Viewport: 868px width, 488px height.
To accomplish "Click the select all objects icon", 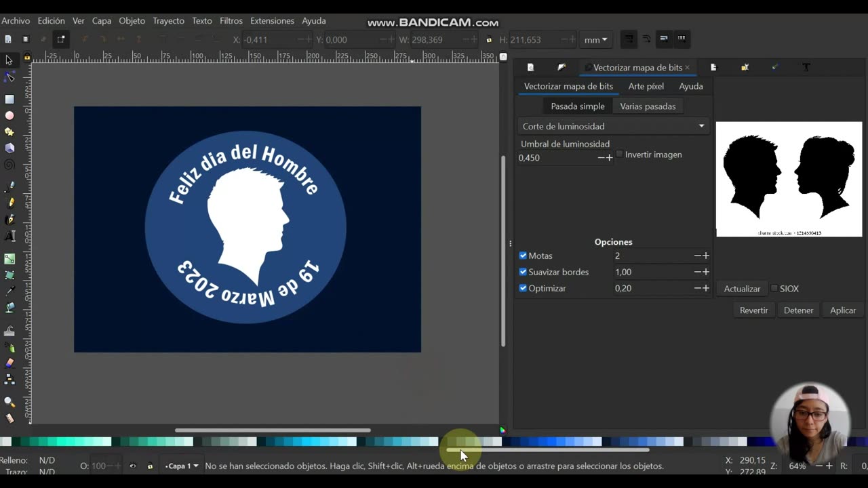I will (8, 39).
